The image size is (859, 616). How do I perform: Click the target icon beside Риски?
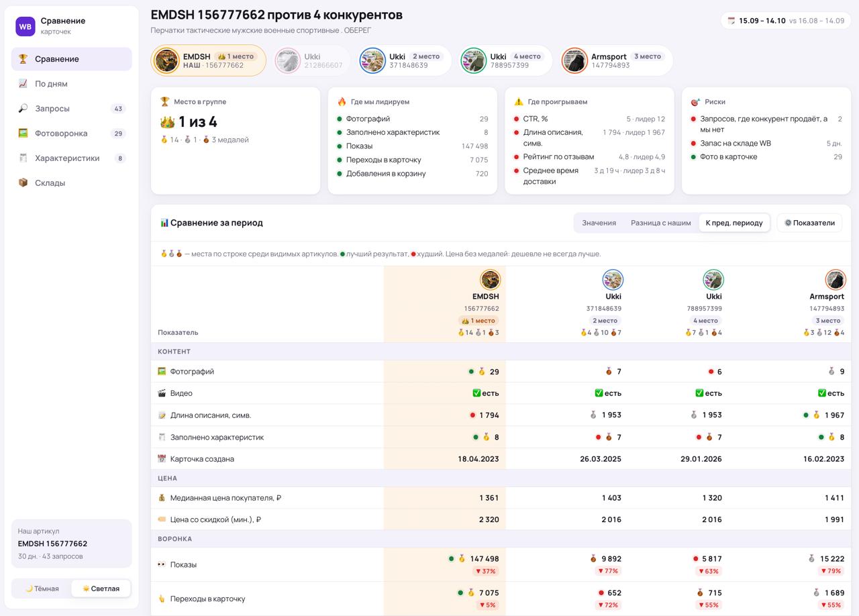(695, 102)
